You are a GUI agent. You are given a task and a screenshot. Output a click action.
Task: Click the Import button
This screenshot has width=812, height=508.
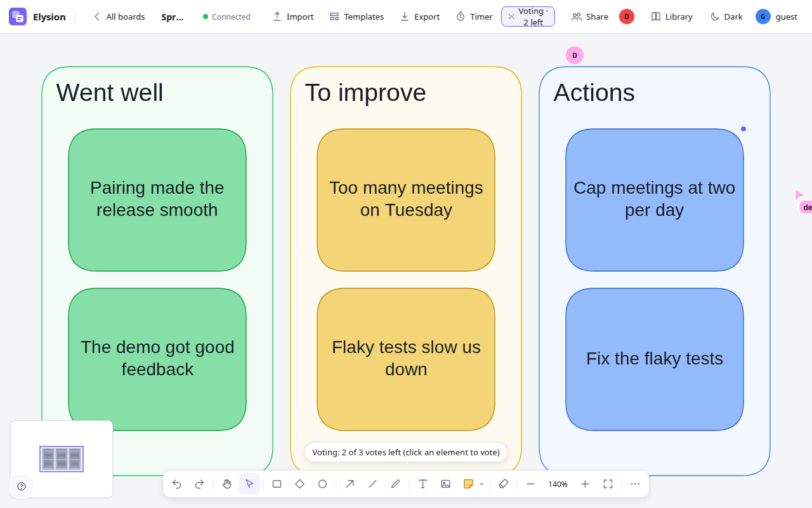(293, 17)
